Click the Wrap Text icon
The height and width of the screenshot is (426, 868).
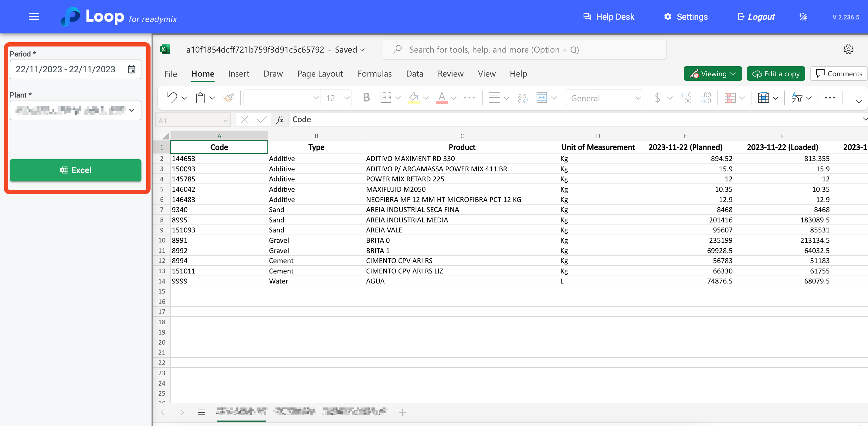click(x=522, y=98)
